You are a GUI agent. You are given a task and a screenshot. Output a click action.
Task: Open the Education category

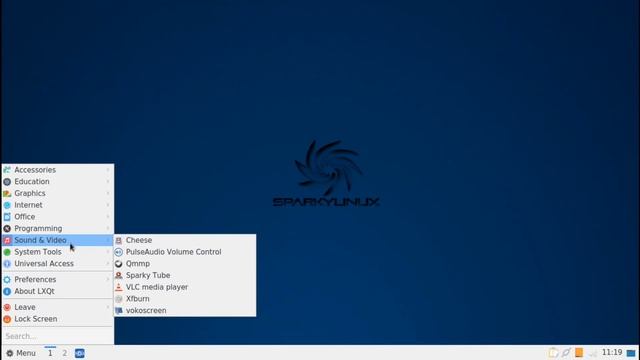[x=58, y=181]
